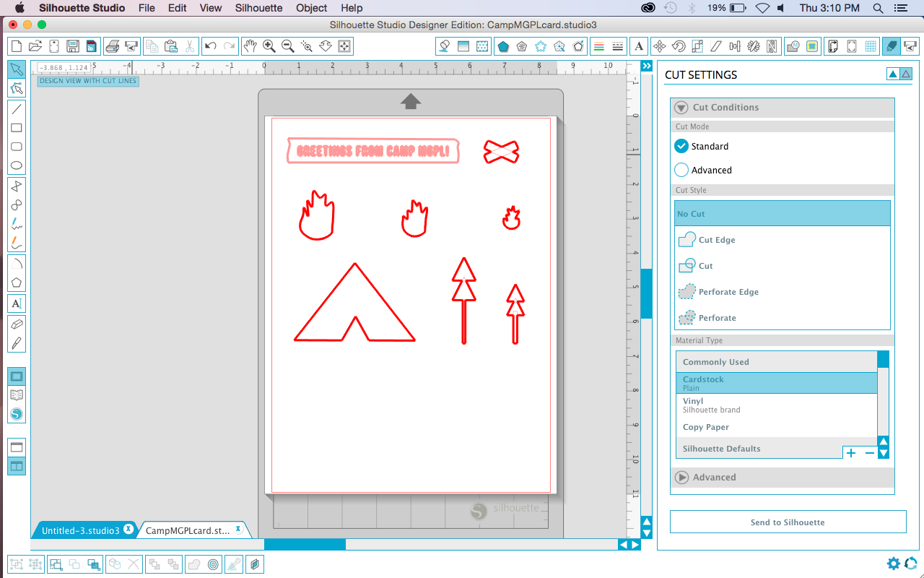Screen dimensions: 924x578
Task: Select Cardstock Plain material
Action: 777,383
